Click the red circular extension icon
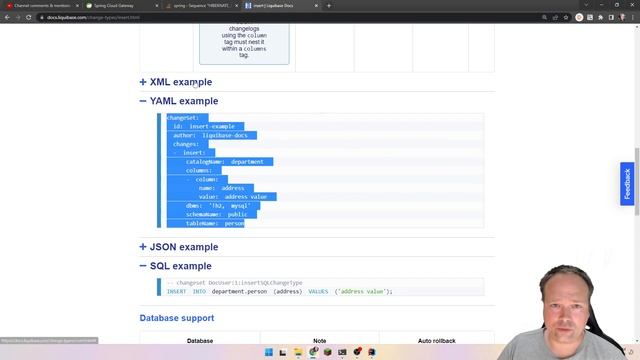This screenshot has width=640, height=360. (x=579, y=18)
